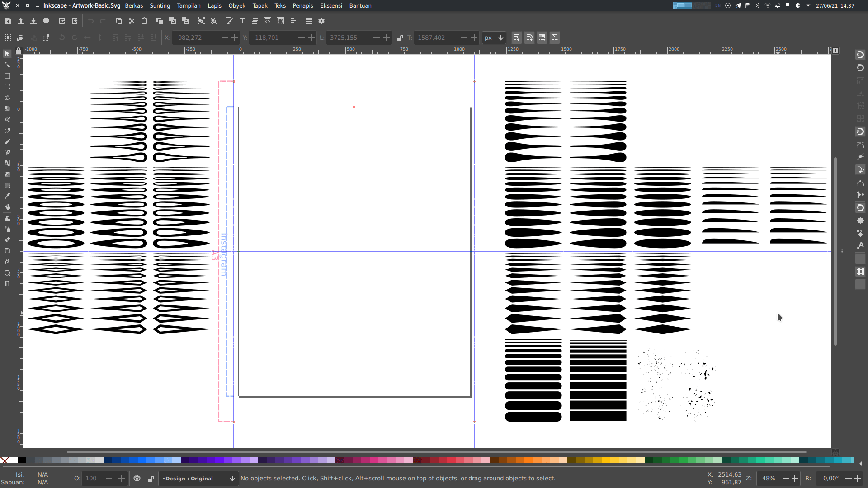Open the gear settings icon in toolbar
The width and height of the screenshot is (868, 488).
tap(321, 21)
